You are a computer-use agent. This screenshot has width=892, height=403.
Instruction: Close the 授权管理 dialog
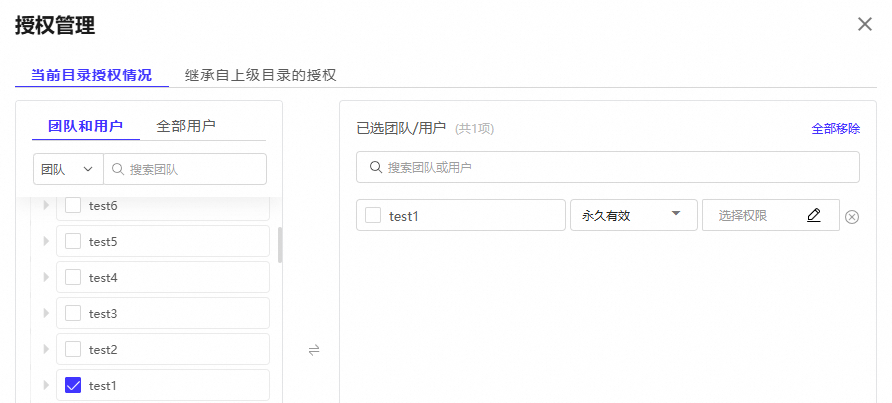(x=865, y=24)
